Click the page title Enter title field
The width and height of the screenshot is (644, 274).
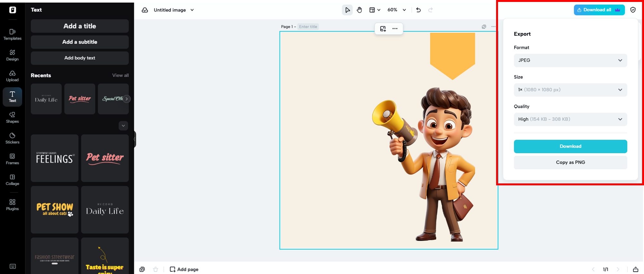point(308,27)
